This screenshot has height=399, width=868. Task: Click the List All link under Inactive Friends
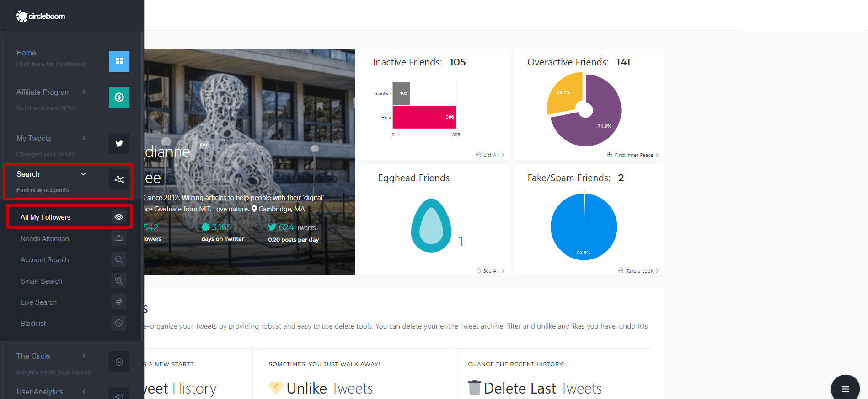tap(490, 155)
